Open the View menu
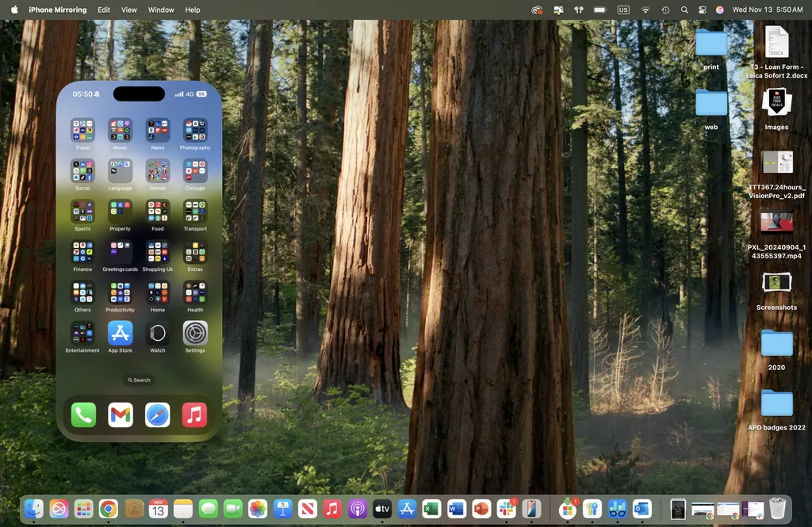 [x=129, y=10]
